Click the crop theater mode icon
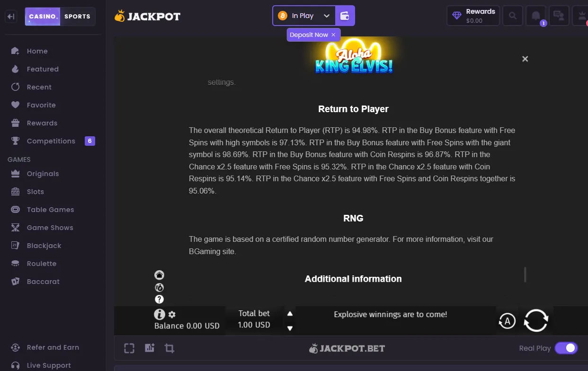This screenshot has width=588, height=371. tap(169, 349)
